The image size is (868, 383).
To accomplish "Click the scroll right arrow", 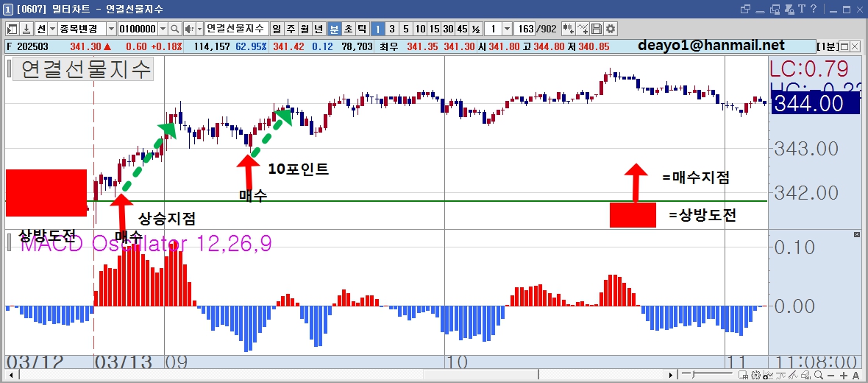I will click(671, 375).
